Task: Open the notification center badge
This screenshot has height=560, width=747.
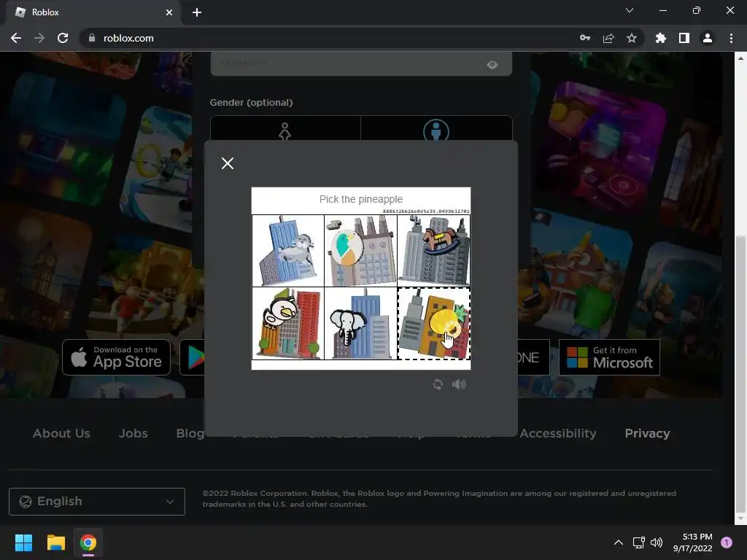Action: 727,542
